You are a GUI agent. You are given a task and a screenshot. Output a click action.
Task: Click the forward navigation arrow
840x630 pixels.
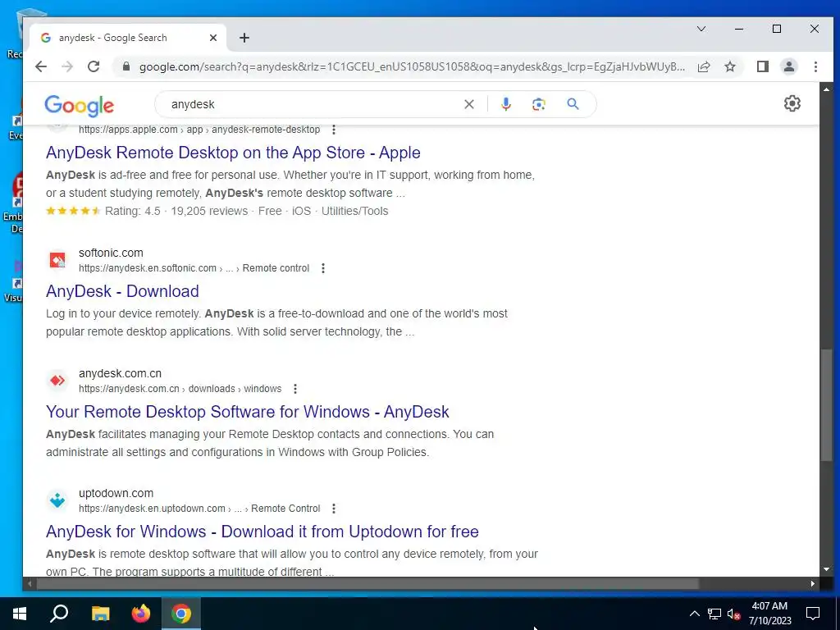point(67,66)
